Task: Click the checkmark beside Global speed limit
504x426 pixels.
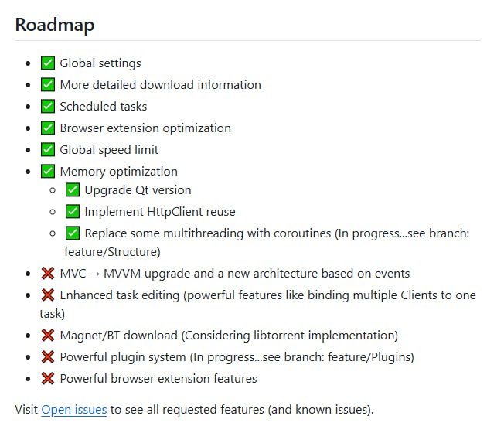Action: (x=47, y=150)
